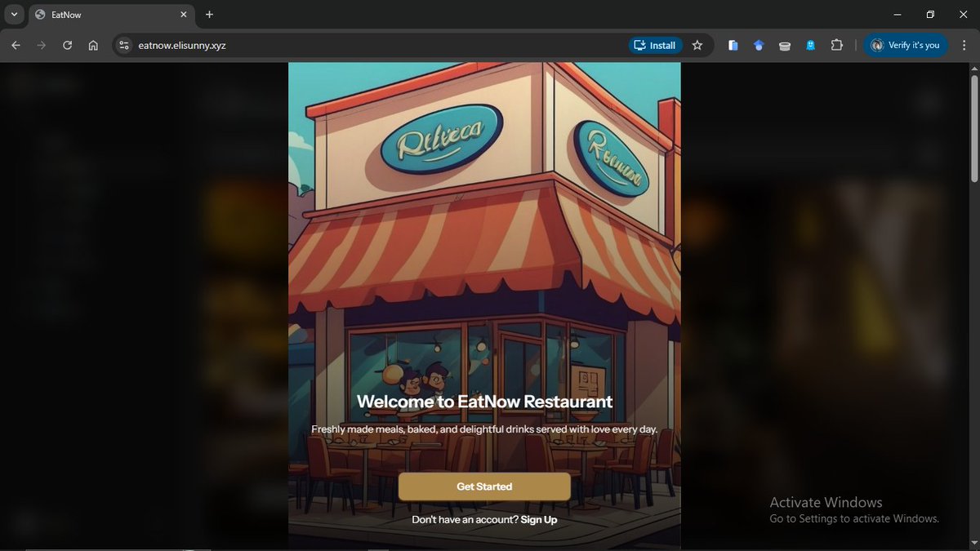Click the scrollbar up arrow
980x551 pixels.
pyautogui.click(x=973, y=68)
